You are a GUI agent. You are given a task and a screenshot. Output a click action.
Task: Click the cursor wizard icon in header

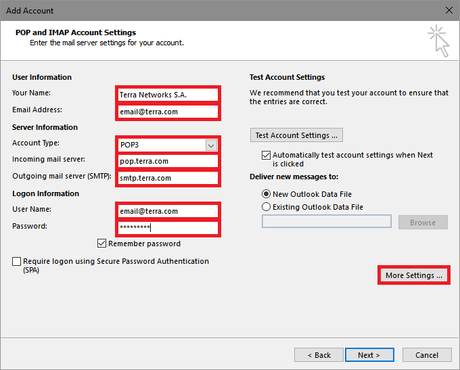439,41
